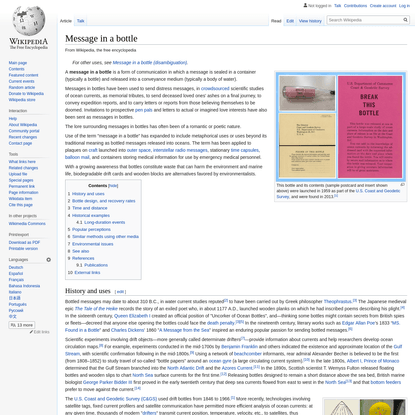Jump to Publications subsection
This screenshot has height=415, width=415.
[x=96, y=265]
